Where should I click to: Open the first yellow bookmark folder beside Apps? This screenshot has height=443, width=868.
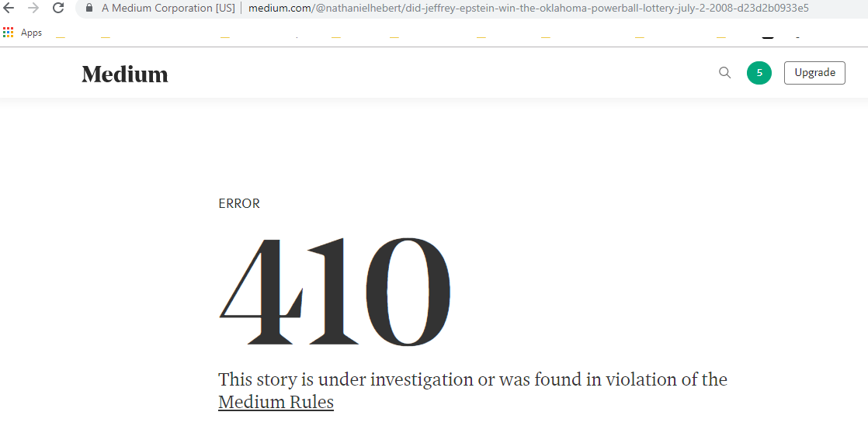(61, 36)
